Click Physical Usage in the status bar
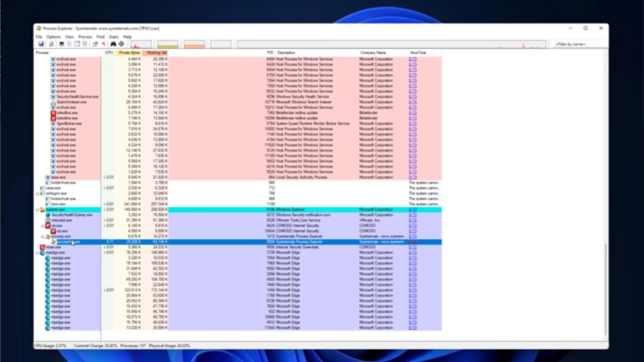The image size is (644, 362). 169,346
